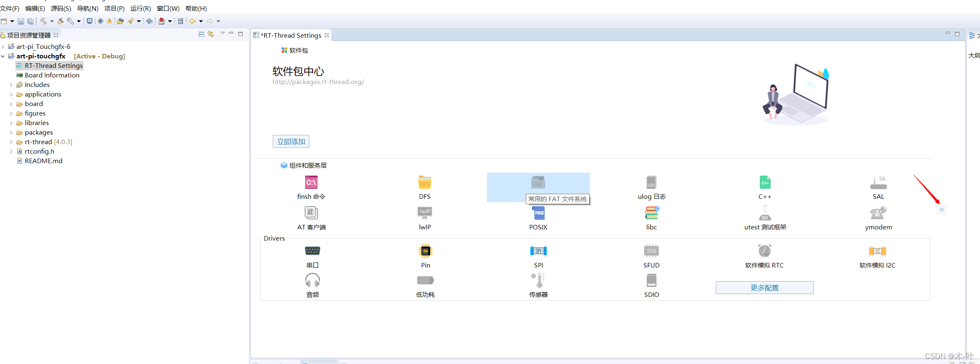Open the 帮助(H) menu
The height and width of the screenshot is (364, 980).
tap(196, 8)
